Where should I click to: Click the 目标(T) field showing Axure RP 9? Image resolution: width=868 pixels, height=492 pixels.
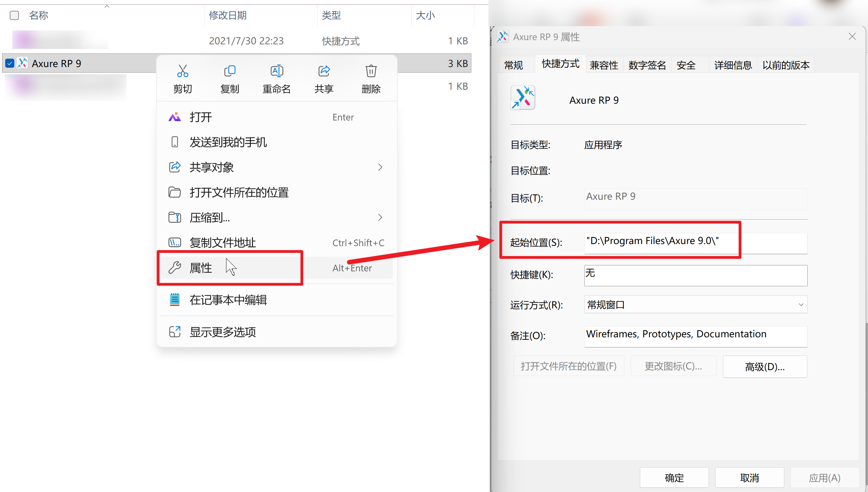[x=696, y=199]
